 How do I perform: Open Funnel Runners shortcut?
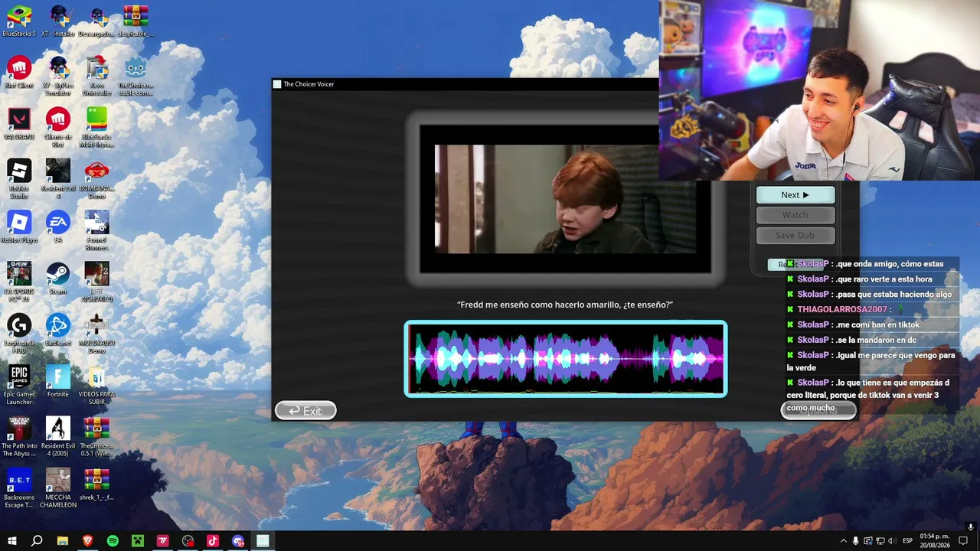(96, 230)
